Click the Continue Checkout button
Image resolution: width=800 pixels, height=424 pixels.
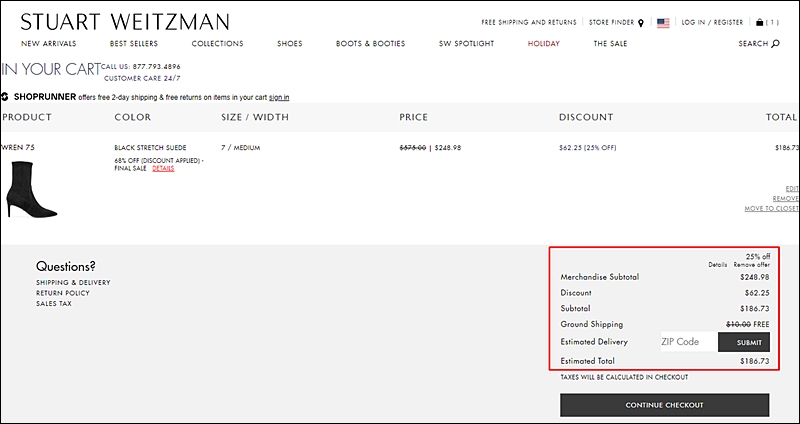tap(664, 405)
